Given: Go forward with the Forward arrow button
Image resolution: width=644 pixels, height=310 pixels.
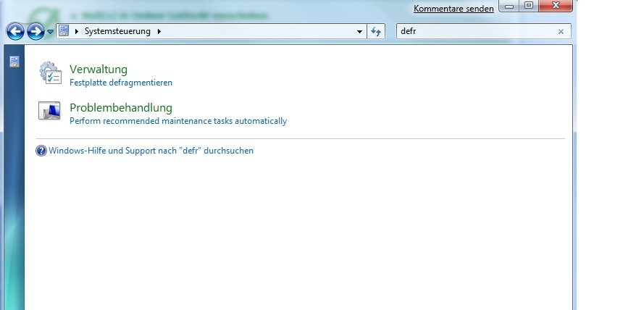Looking at the screenshot, I should pos(35,32).
